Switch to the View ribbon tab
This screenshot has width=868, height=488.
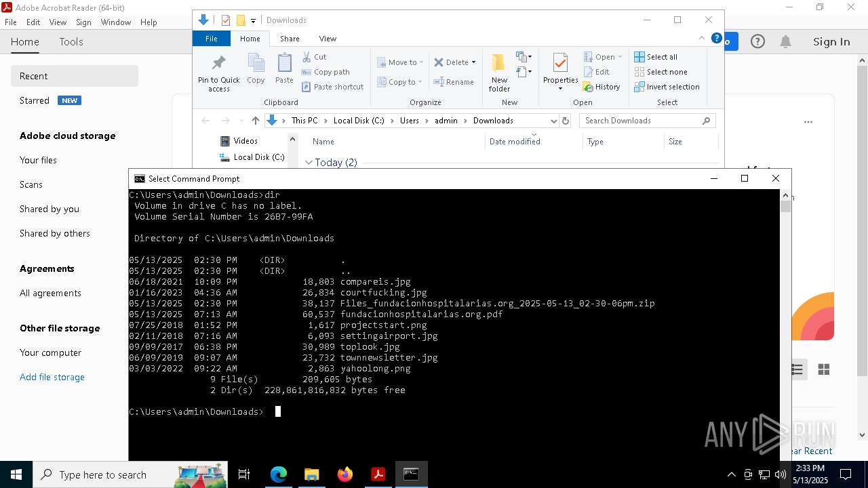tap(328, 39)
